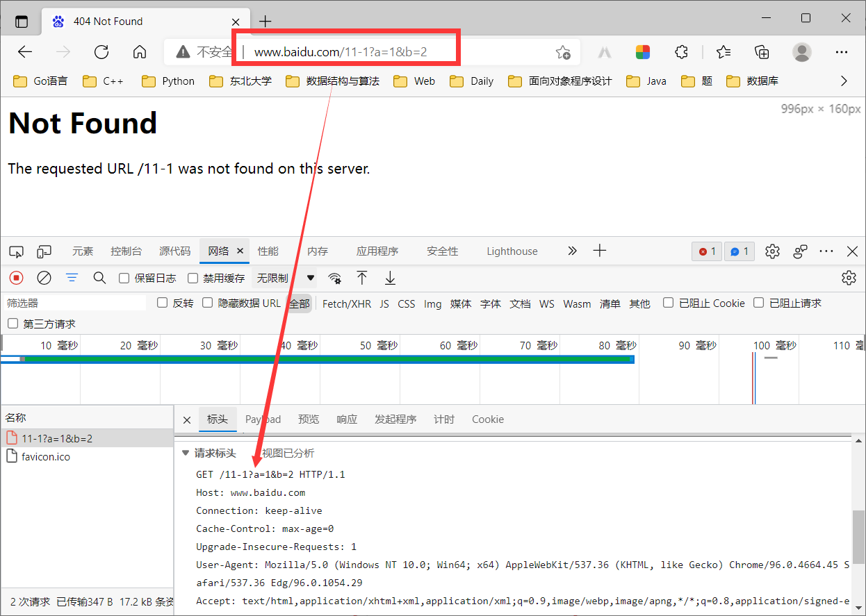Open the 无限制 throttling dropdown
866x616 pixels.
[x=285, y=278]
